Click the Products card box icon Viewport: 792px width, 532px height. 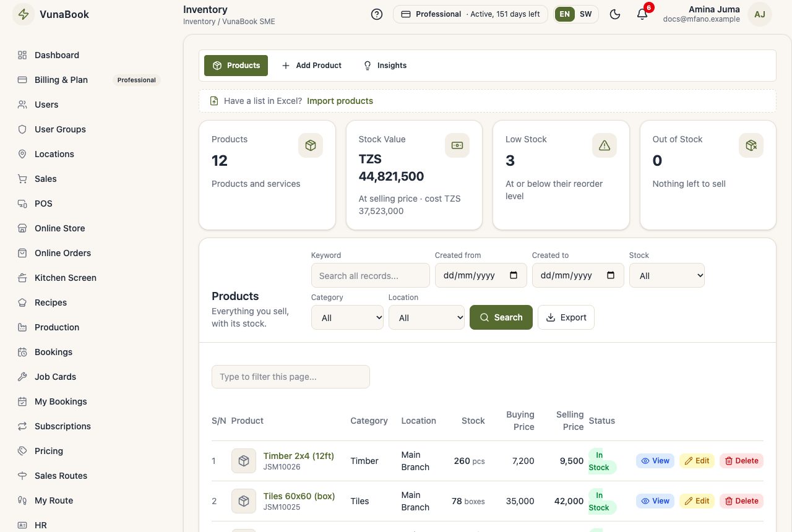[x=311, y=145]
